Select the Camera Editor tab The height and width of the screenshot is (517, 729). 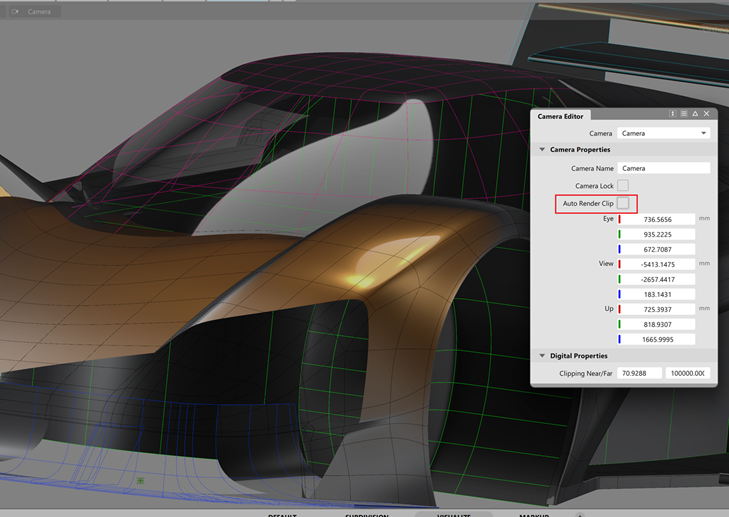pos(560,116)
